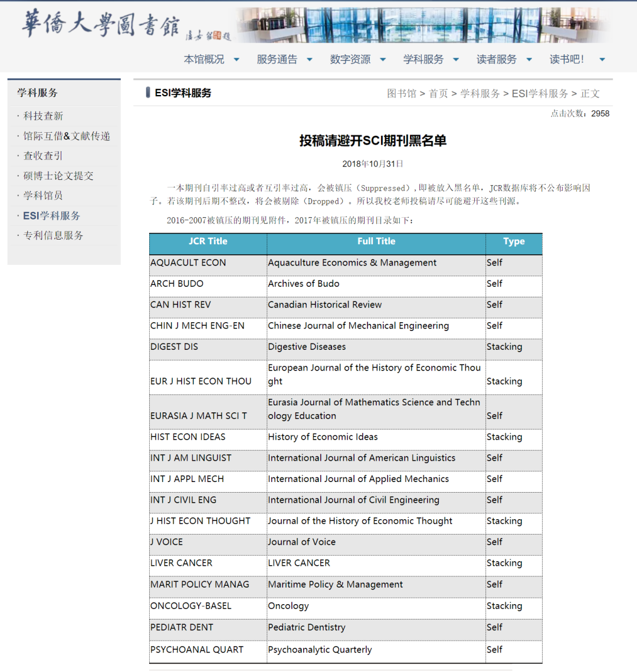Expand dropdown arrow next to 读书吧!
637x672 pixels.
click(x=602, y=60)
